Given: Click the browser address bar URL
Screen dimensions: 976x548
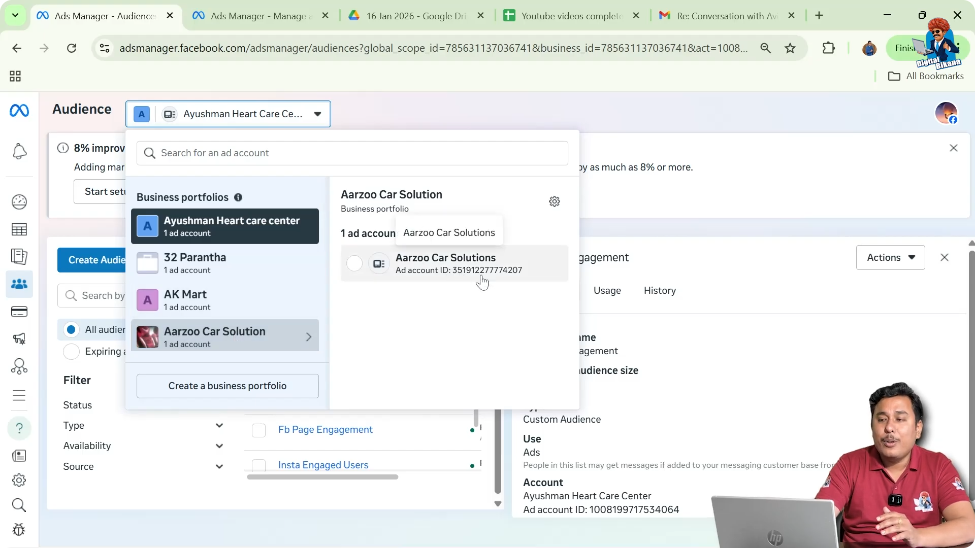Looking at the screenshot, I should (433, 48).
